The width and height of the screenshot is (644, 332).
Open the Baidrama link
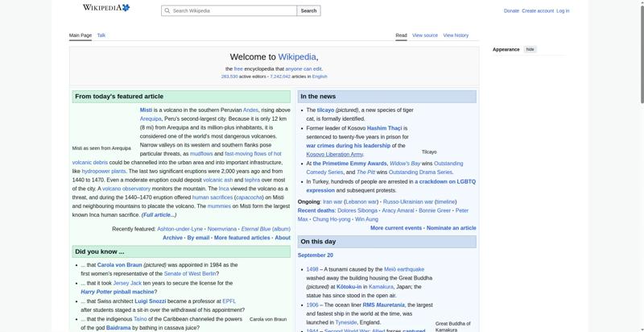(118, 328)
